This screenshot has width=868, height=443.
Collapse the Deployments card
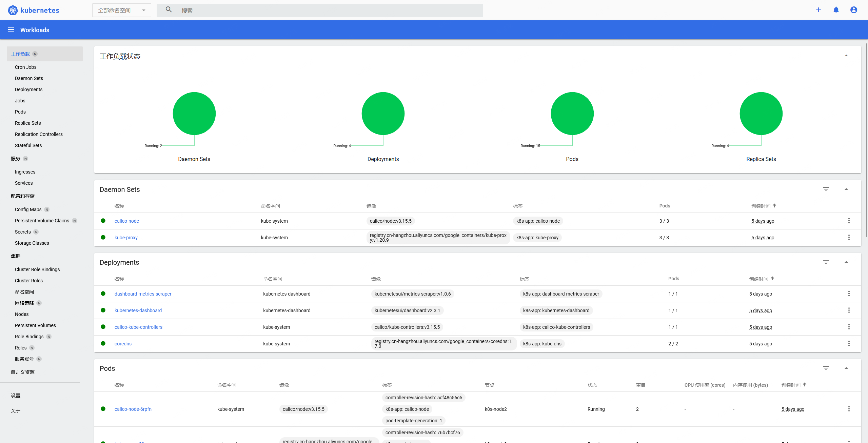(846, 262)
